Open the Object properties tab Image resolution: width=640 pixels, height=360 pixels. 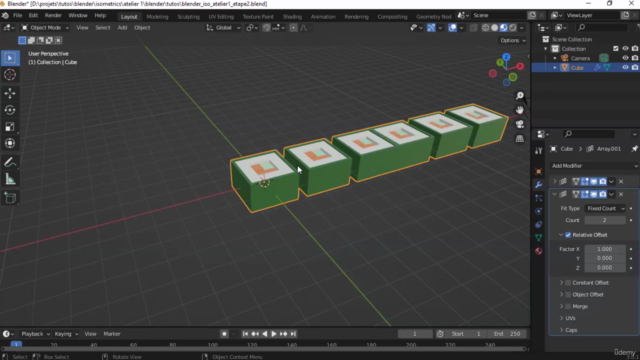pyautogui.click(x=539, y=171)
